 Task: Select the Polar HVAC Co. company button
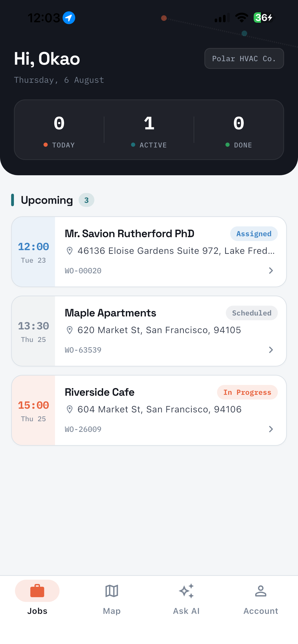tap(244, 58)
